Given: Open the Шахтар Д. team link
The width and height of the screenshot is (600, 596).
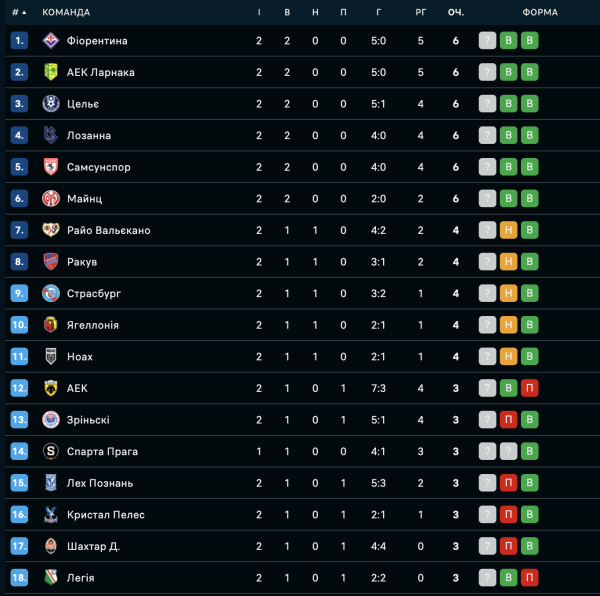Looking at the screenshot, I should pyautogui.click(x=93, y=546).
